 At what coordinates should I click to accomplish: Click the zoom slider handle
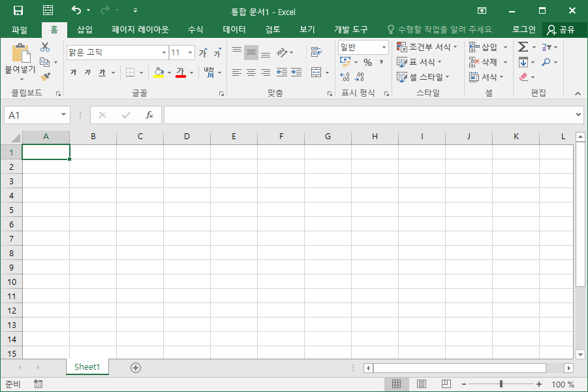click(x=501, y=384)
